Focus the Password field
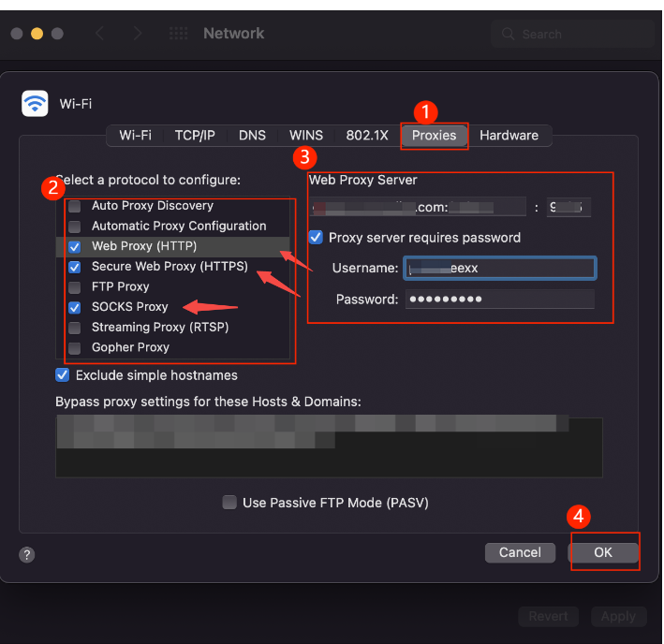Image resolution: width=664 pixels, height=644 pixels. pos(499,300)
